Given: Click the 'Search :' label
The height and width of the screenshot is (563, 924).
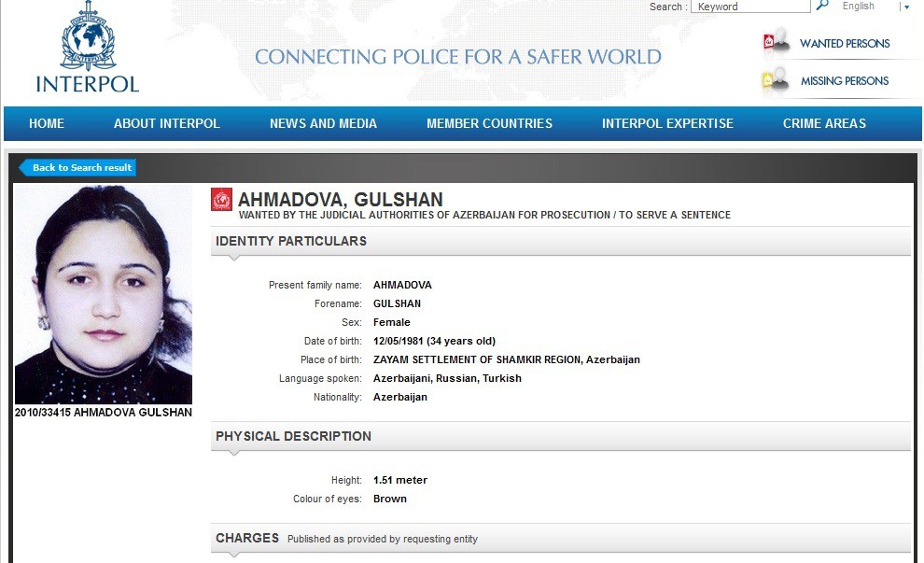Looking at the screenshot, I should [x=668, y=7].
